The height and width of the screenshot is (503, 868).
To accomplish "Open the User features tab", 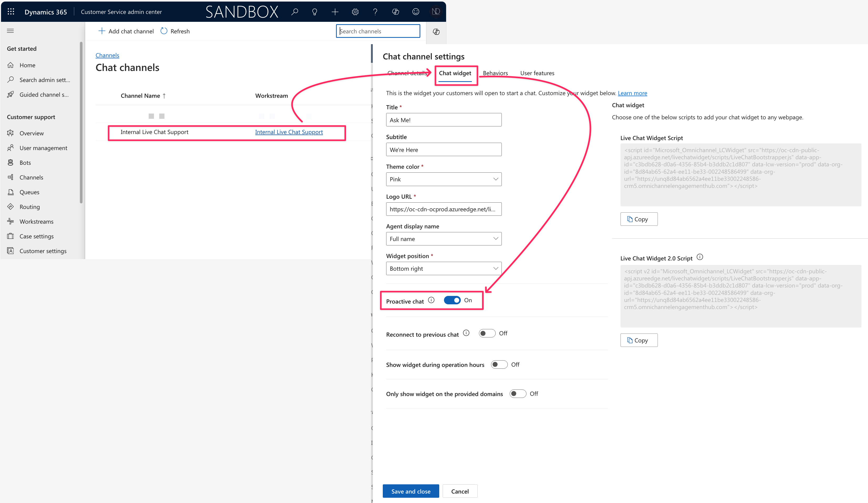I will coord(537,73).
